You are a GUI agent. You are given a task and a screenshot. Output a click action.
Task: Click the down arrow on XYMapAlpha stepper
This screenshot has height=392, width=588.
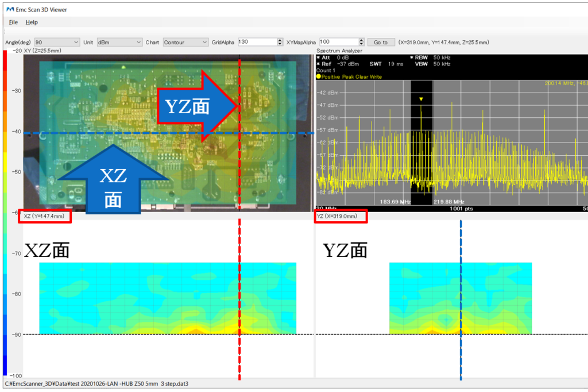(x=361, y=44)
